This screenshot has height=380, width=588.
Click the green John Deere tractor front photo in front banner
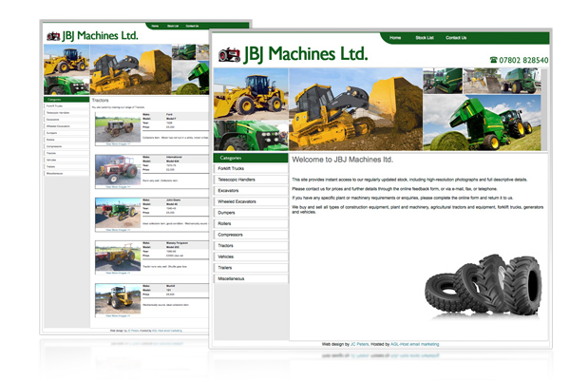[x=251, y=136]
